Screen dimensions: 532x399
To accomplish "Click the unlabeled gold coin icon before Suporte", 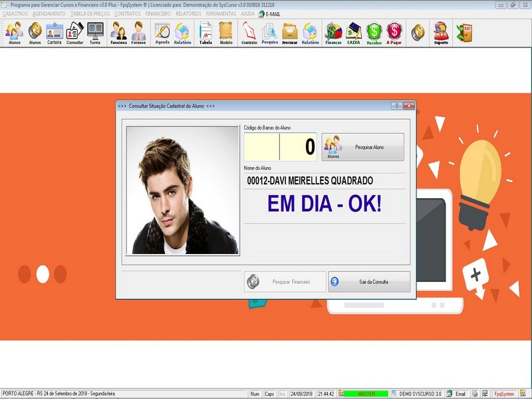I will 418,33.
